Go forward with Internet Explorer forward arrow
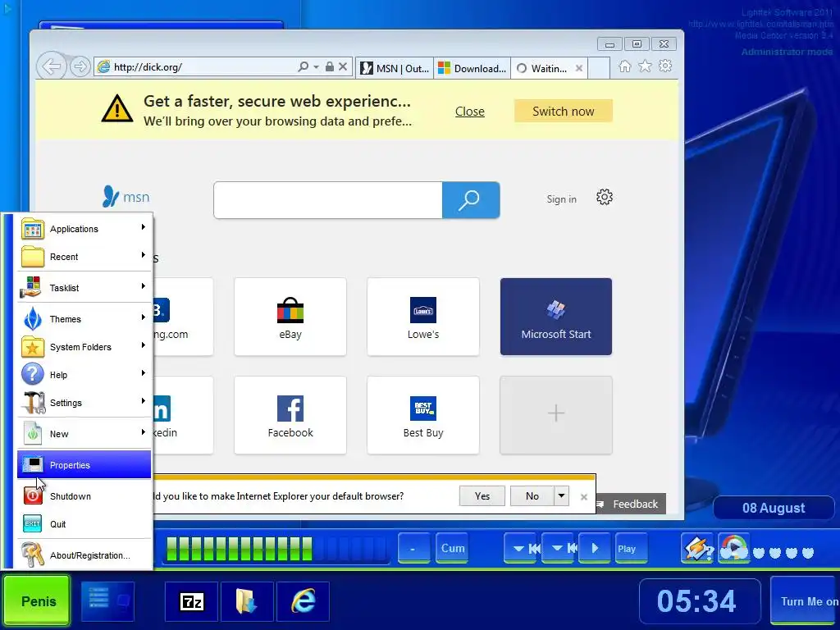840x630 pixels. [80, 66]
